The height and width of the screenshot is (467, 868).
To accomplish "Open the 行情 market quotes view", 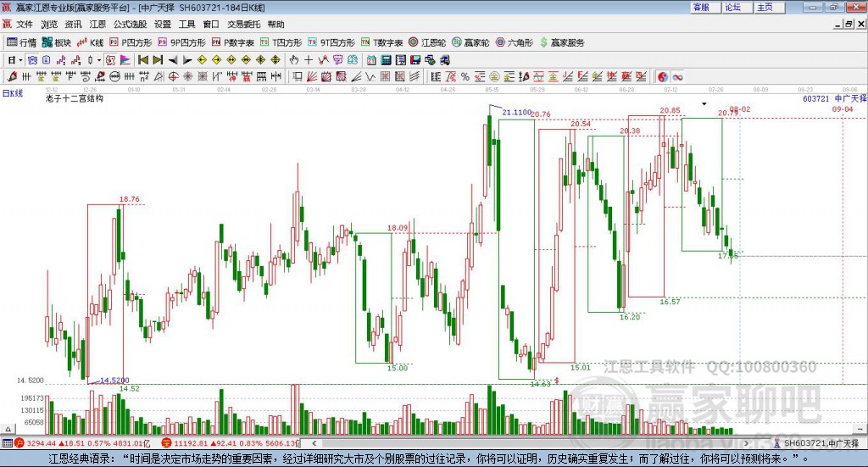I will [x=21, y=42].
